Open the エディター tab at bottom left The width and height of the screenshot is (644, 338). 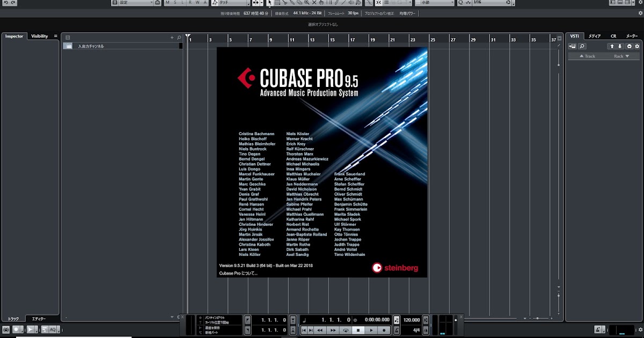click(x=38, y=319)
